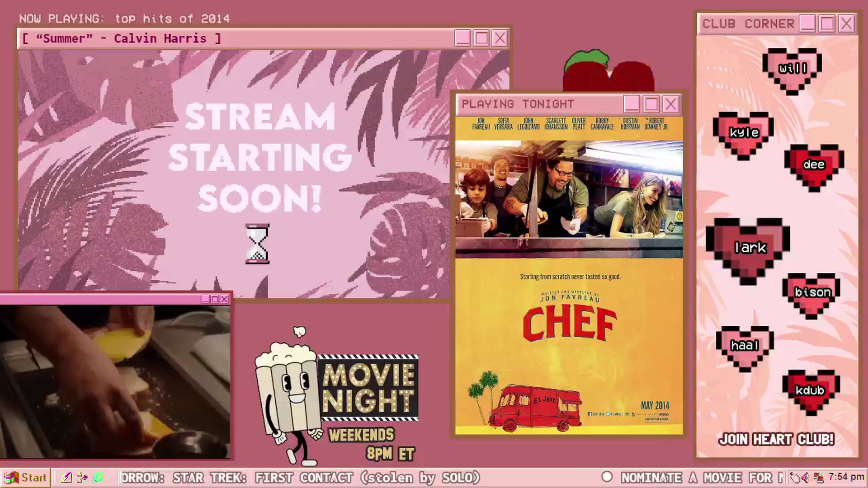Select the large "lark" heart
Image resolution: width=868 pixels, height=488 pixels.
pyautogui.click(x=748, y=251)
